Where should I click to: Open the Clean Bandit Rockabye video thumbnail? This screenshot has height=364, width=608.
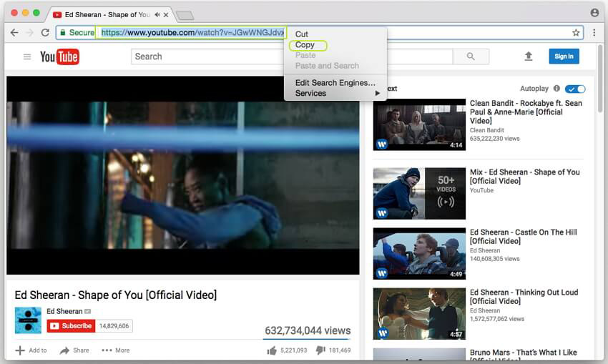[x=419, y=124]
